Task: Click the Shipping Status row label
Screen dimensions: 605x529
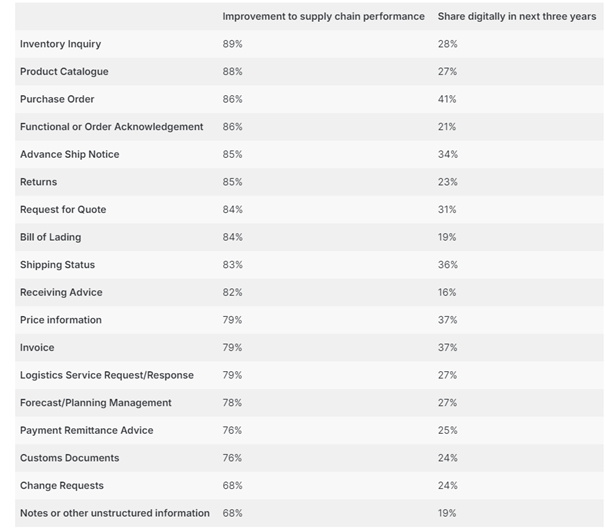Action: pyautogui.click(x=56, y=265)
